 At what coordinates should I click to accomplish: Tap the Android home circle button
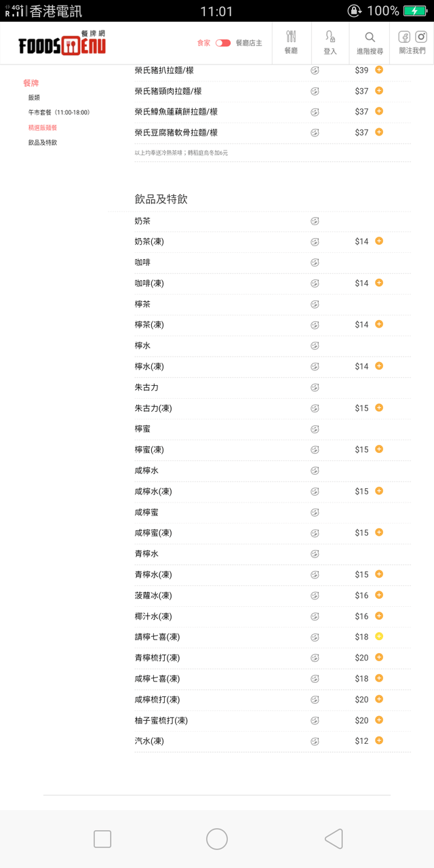pyautogui.click(x=217, y=839)
